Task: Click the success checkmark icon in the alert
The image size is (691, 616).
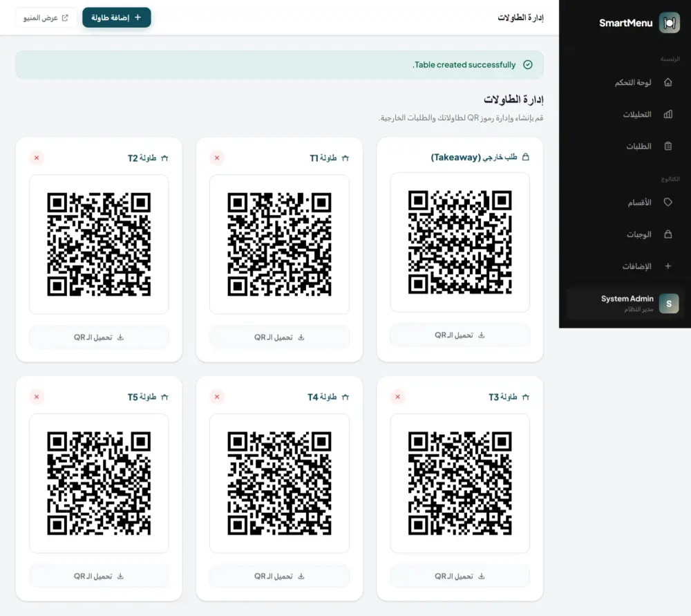Action: (x=527, y=65)
